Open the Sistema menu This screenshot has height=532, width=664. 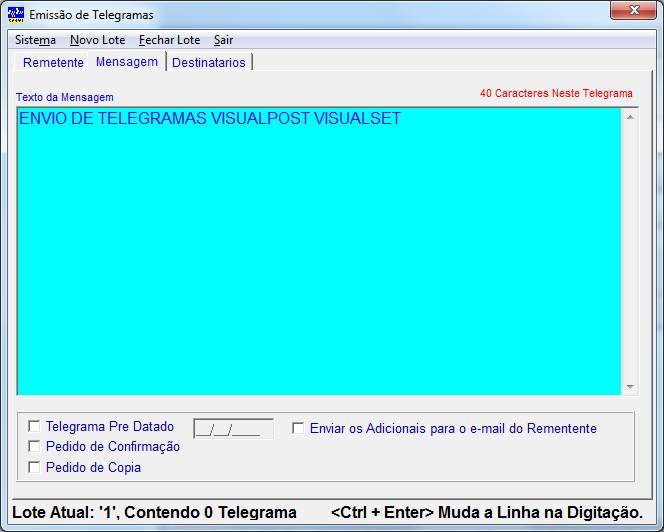coord(35,40)
